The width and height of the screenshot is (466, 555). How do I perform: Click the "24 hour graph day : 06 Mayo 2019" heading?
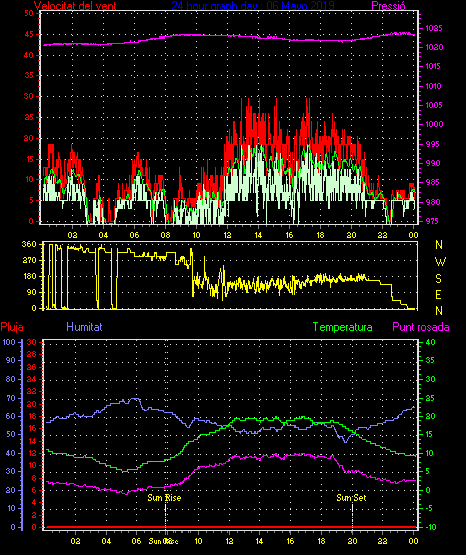pos(253,5)
